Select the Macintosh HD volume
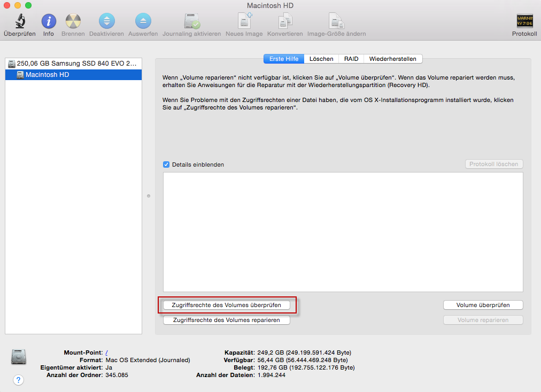The image size is (541, 392). [x=73, y=75]
